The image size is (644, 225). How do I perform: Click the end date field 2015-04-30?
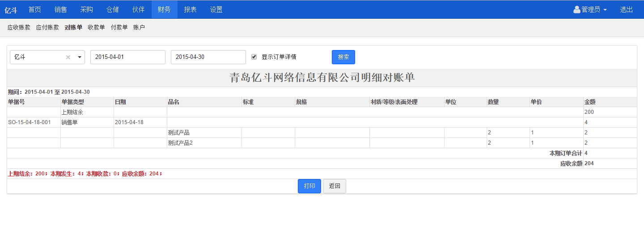208,57
